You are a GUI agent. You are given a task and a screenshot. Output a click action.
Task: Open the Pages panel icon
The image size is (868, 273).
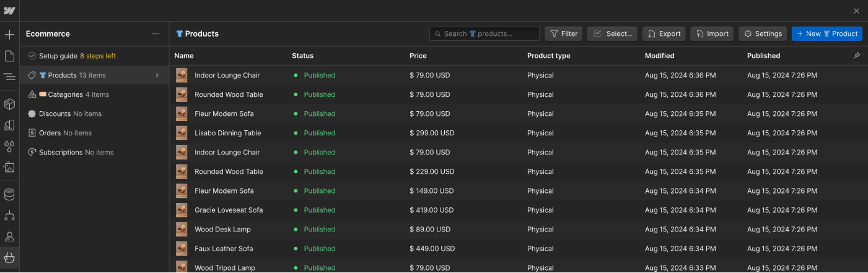coord(9,56)
